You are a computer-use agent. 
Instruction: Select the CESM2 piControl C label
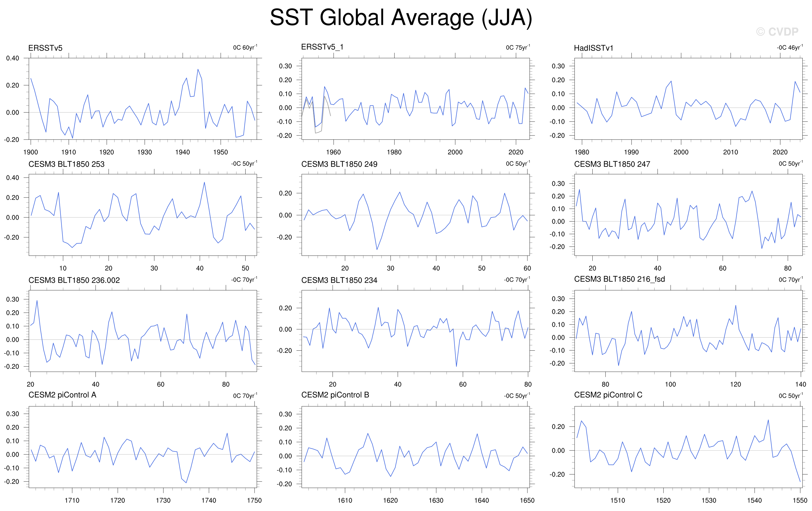pos(608,395)
